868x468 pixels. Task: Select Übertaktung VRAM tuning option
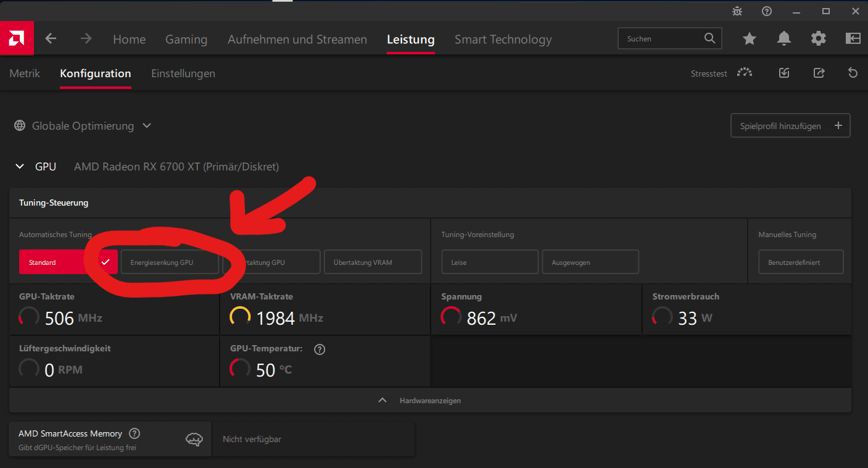coord(373,262)
